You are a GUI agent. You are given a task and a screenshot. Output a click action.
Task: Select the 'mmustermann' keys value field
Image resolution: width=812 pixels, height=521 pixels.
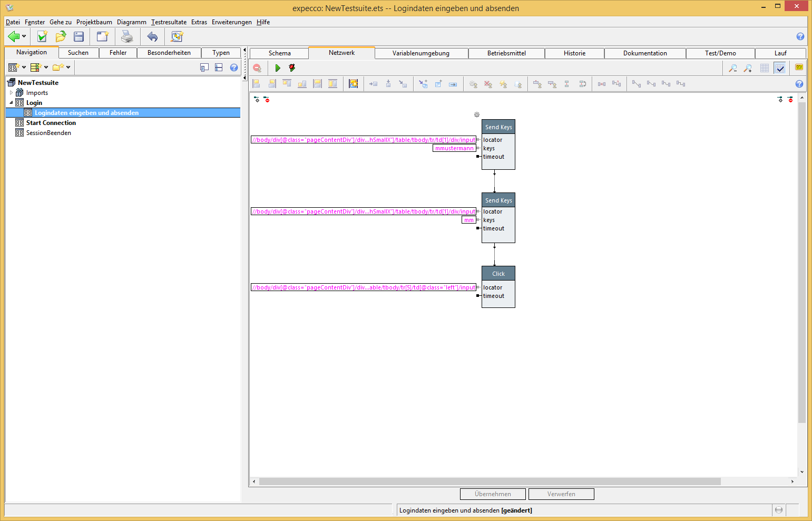point(454,149)
